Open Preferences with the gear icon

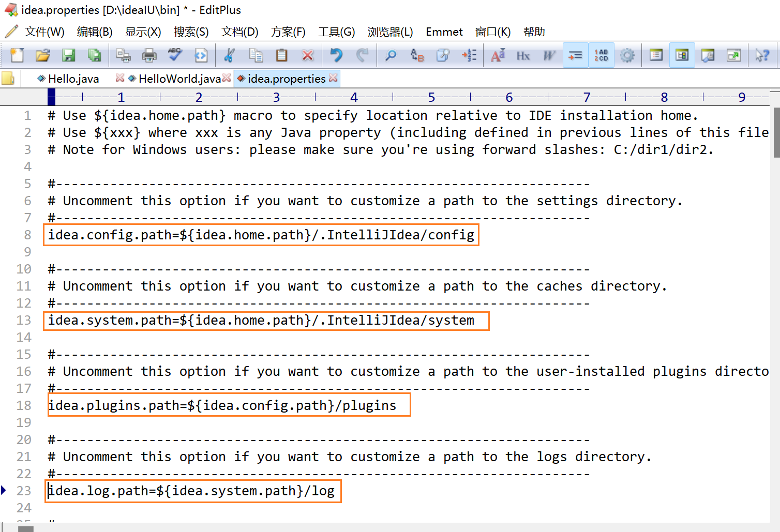tap(628, 55)
